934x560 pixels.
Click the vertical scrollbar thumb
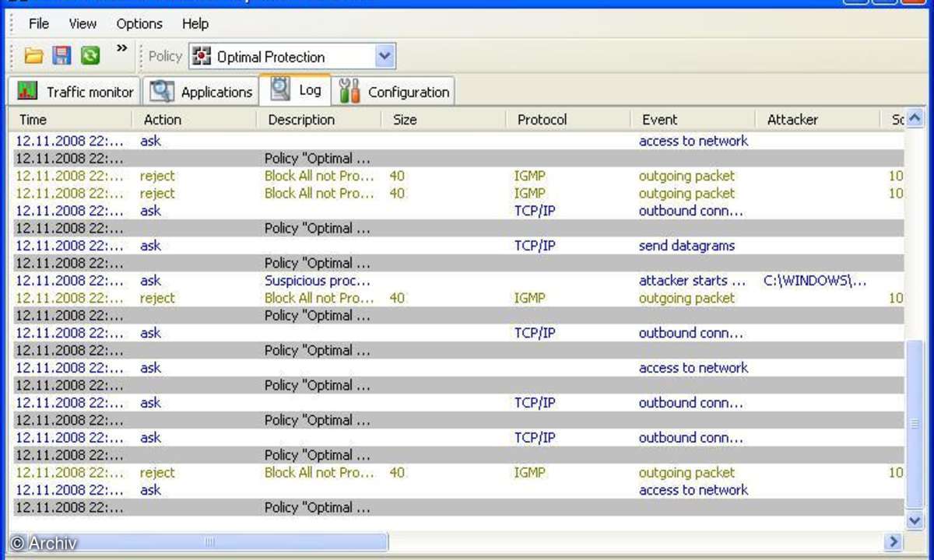coord(915,423)
